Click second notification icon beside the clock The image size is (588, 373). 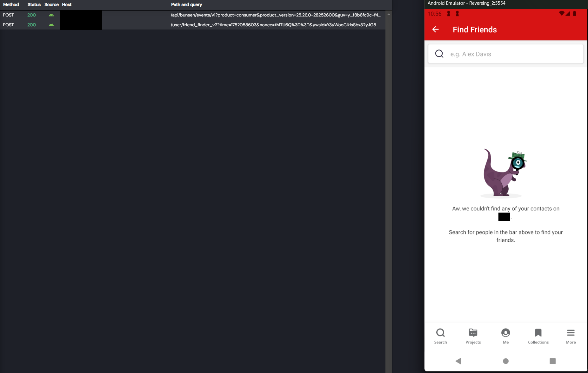[x=457, y=14]
